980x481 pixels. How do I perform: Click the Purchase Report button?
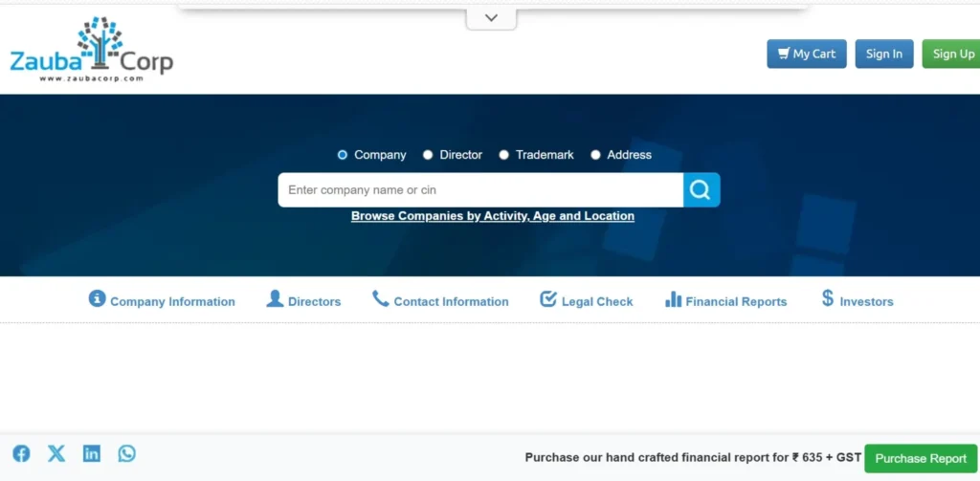(921, 458)
